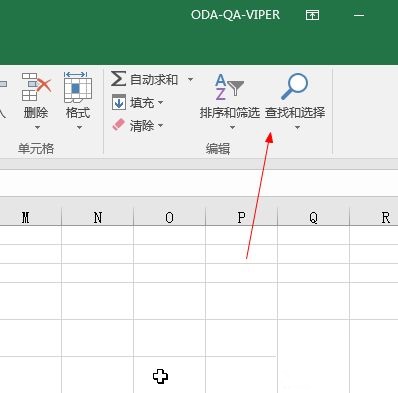
Task: Click the Clear (清除) eraser icon
Action: coord(118,125)
